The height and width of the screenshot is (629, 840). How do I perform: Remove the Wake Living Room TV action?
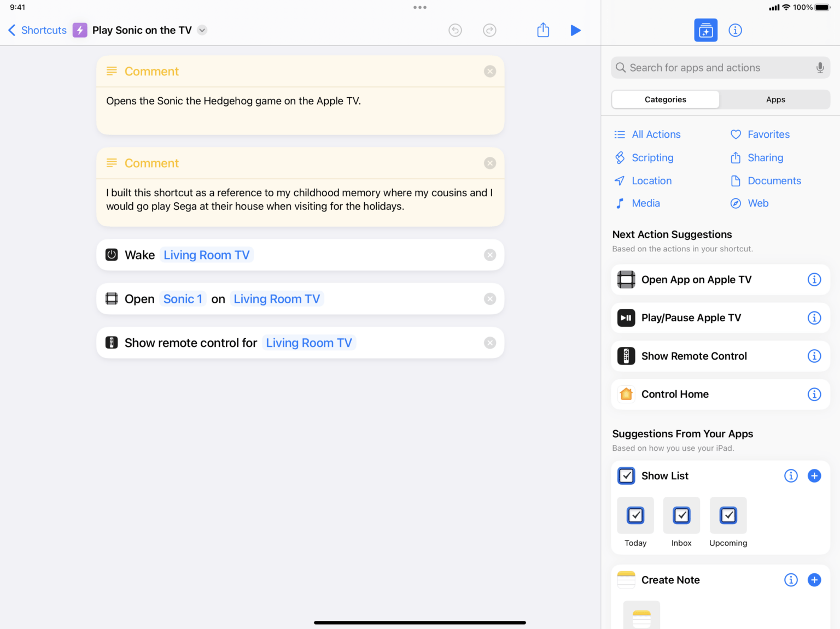[490, 255]
